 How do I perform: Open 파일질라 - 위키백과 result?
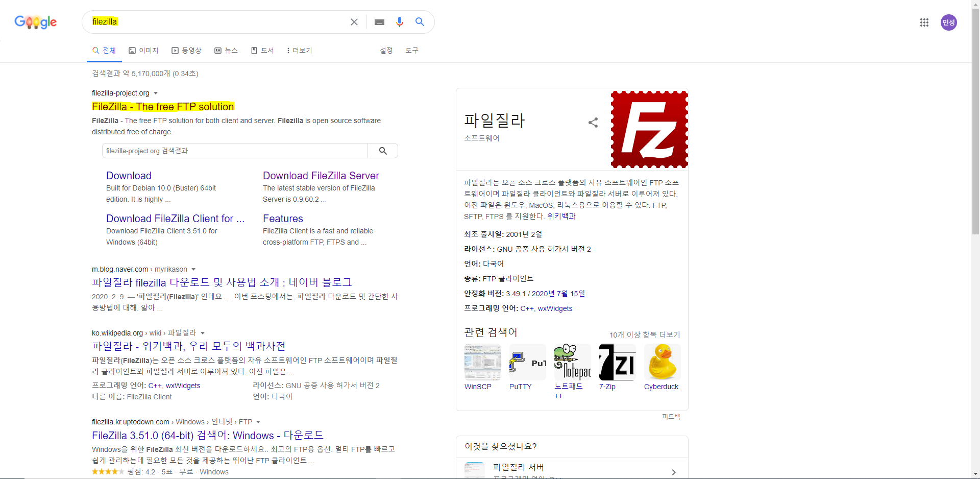click(188, 346)
